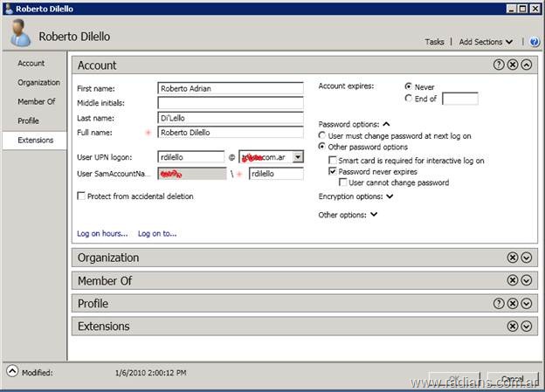Select the 'End of' account expiration option
This screenshot has height=392, width=545.
point(409,99)
